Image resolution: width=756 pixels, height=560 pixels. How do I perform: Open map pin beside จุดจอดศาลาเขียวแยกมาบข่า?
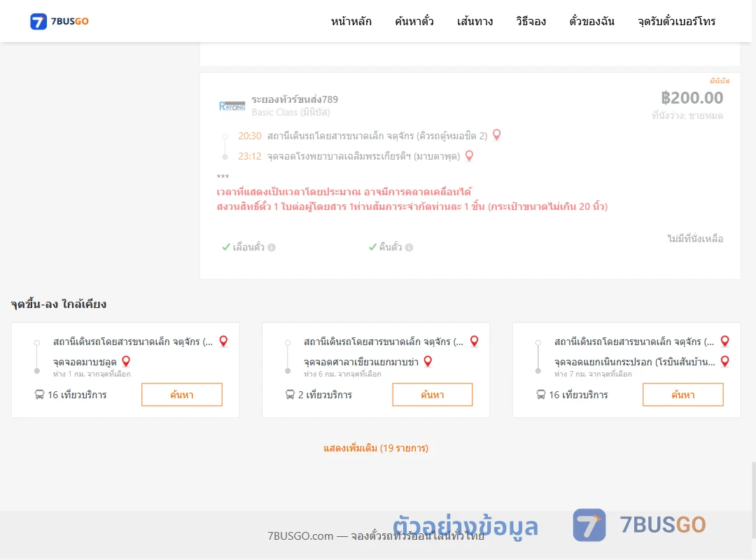pyautogui.click(x=428, y=361)
